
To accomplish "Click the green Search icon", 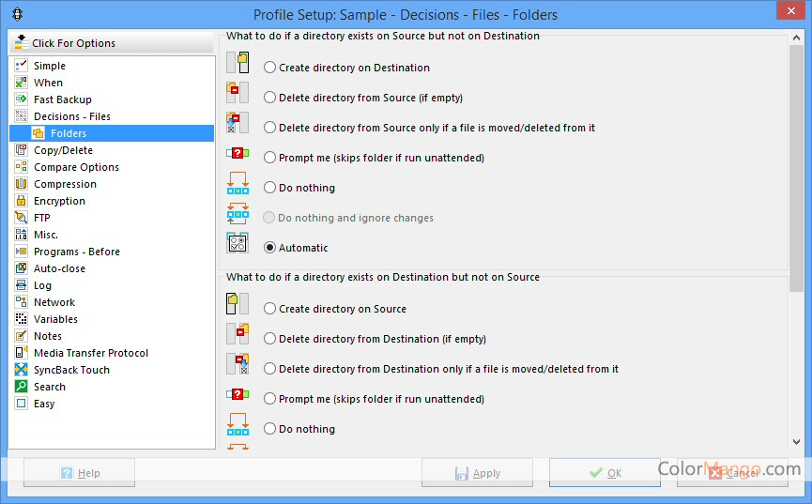I will click(x=22, y=387).
